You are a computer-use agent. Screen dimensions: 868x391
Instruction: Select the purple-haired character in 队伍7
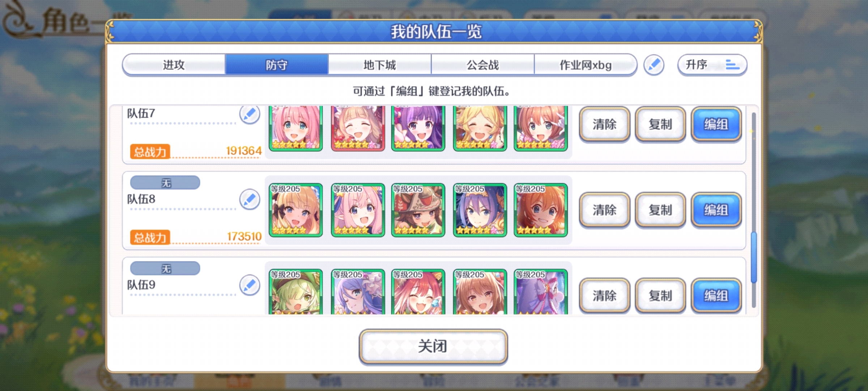(418, 128)
